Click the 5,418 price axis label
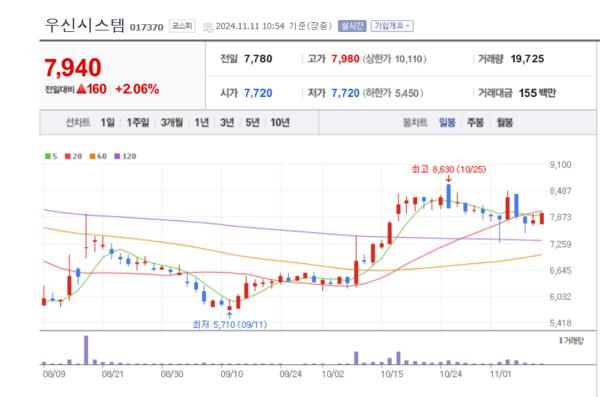This screenshot has height=397, width=600. [560, 323]
